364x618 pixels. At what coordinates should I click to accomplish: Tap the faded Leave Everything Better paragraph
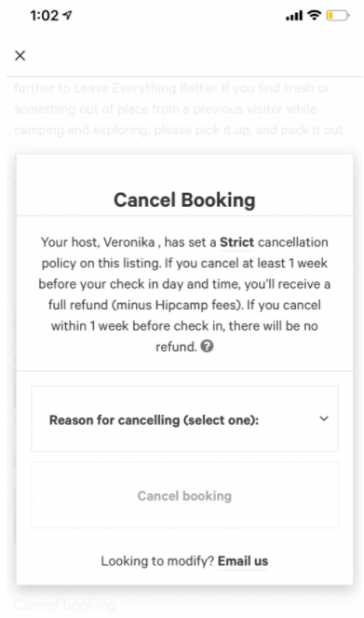tap(181, 109)
